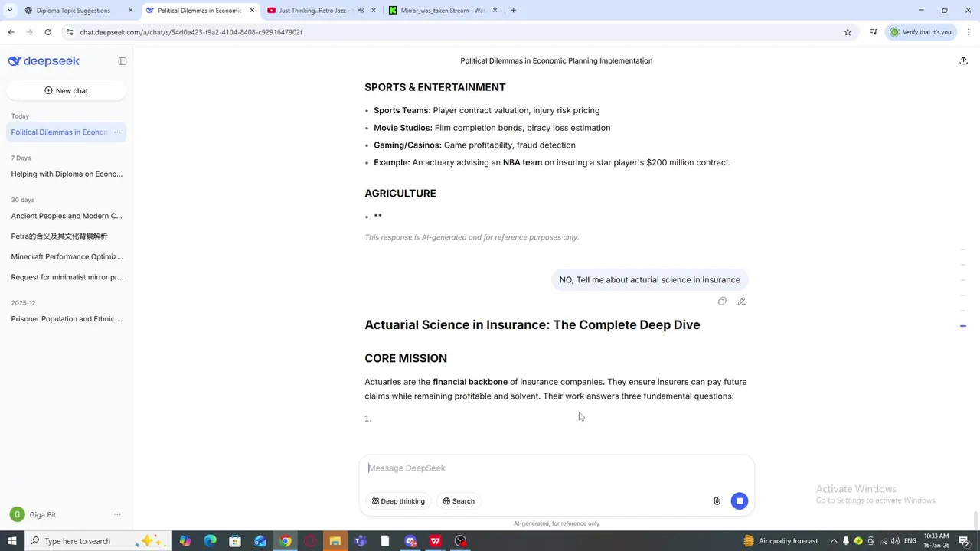This screenshot has height=551, width=980.
Task: View site information icon in address bar
Action: [x=70, y=32]
